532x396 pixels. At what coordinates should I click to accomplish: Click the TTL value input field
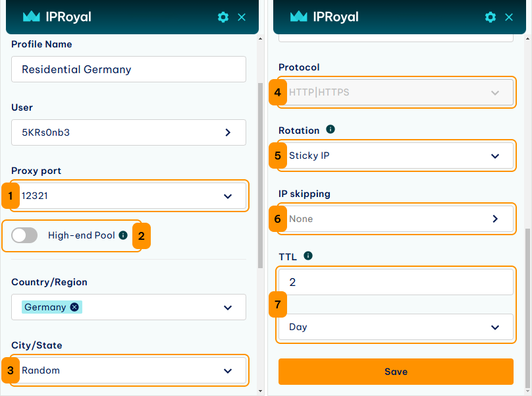[x=396, y=282]
